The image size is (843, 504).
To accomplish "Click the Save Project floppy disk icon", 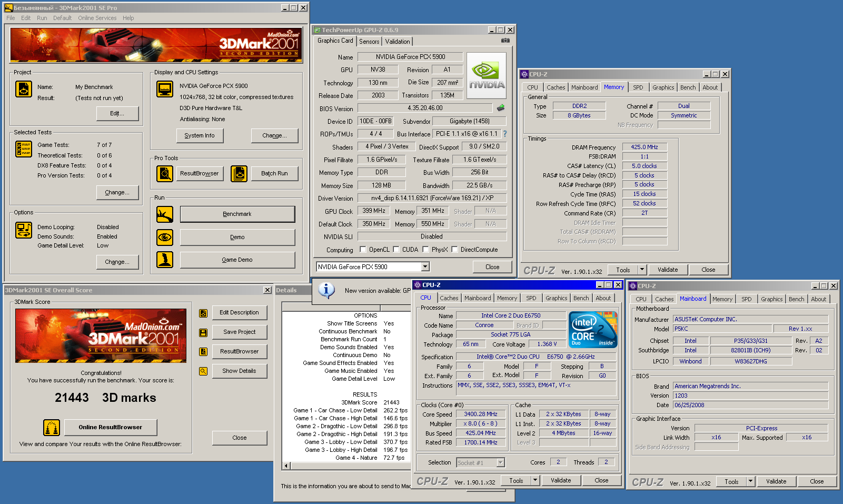I will click(x=203, y=332).
